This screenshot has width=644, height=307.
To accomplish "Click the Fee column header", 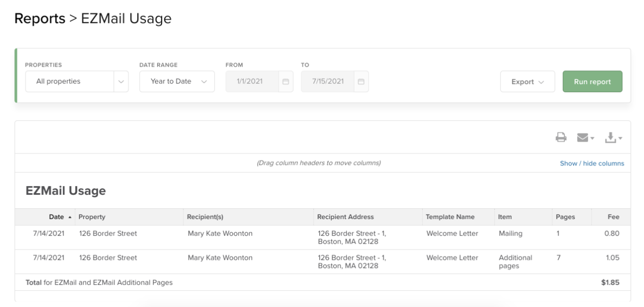I will (613, 217).
